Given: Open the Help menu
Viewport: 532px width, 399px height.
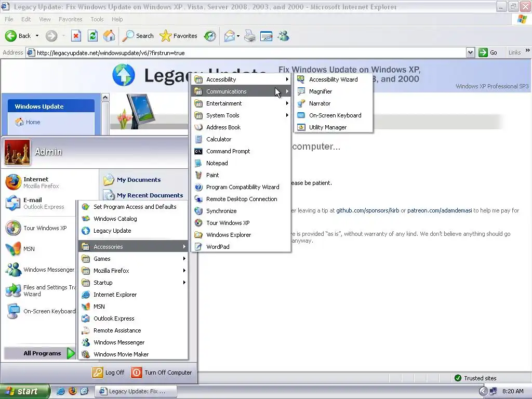Looking at the screenshot, I should point(117,19).
